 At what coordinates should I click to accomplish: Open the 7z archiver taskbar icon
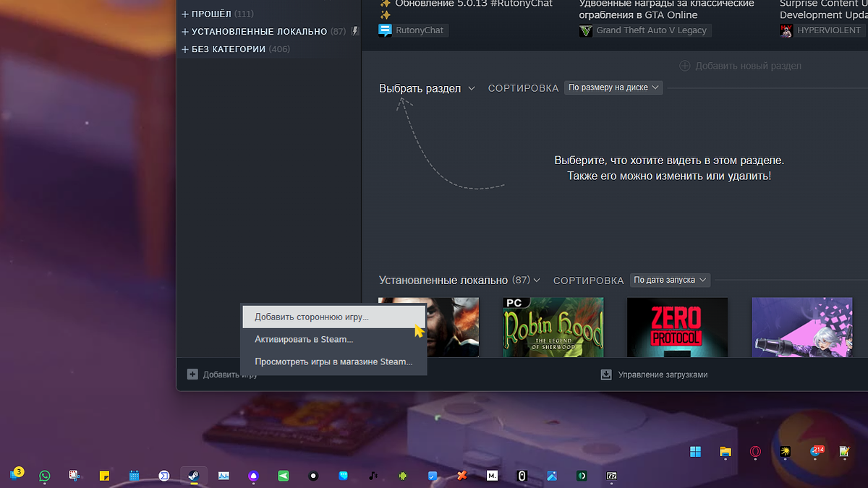coord(611,476)
